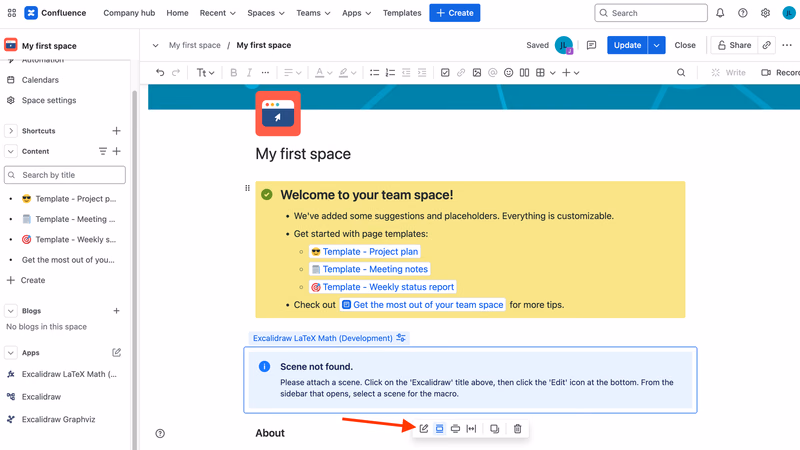The width and height of the screenshot is (800, 450).
Task: Open the notifications bell
Action: 720,13
